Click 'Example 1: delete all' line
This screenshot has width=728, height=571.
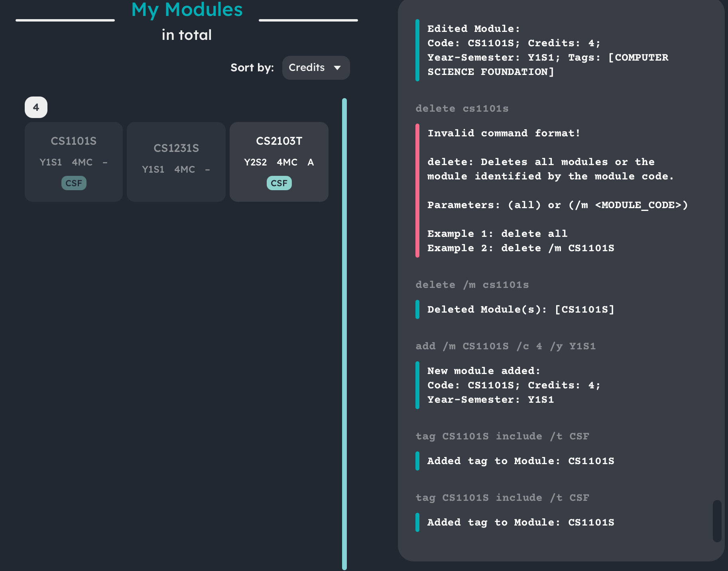tap(497, 234)
